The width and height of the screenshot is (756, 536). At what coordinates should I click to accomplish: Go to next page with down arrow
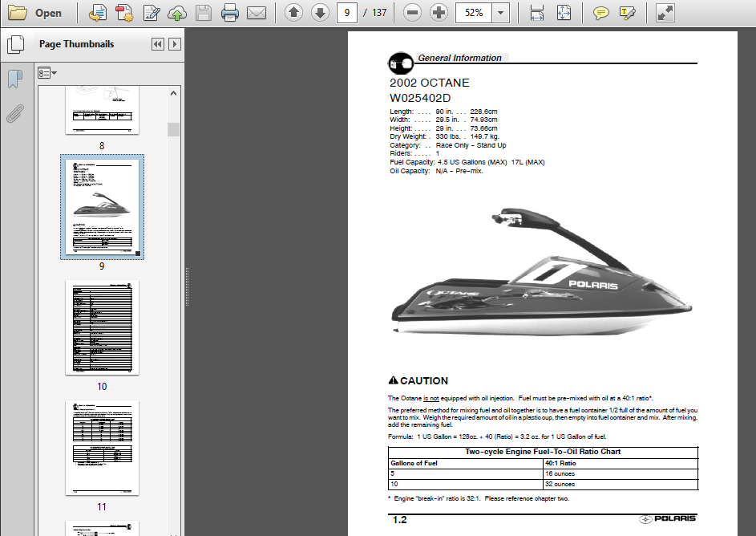(320, 13)
